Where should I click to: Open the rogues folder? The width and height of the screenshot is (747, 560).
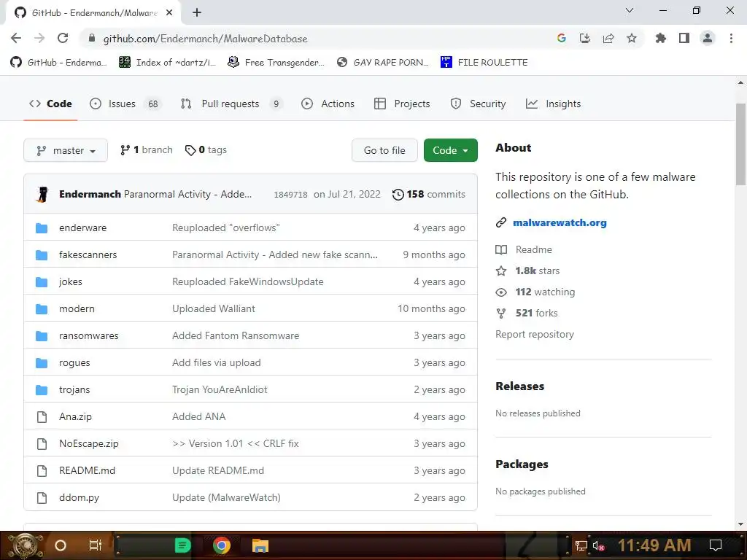[x=74, y=363]
